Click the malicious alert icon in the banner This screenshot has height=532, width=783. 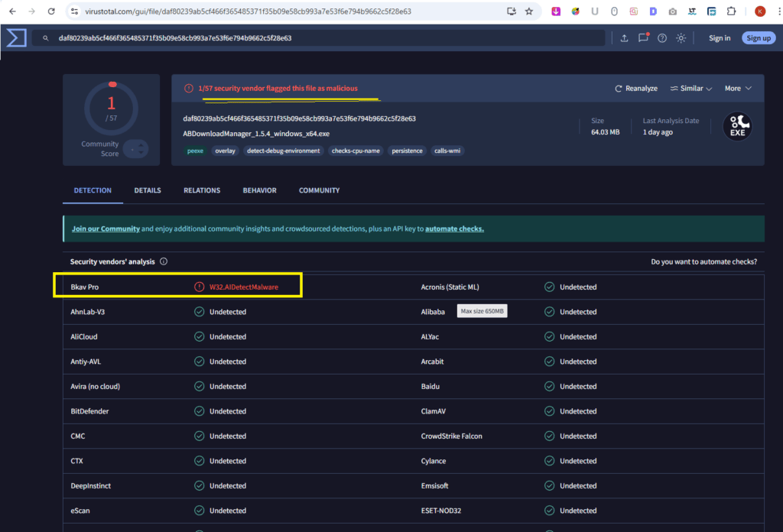pos(188,89)
